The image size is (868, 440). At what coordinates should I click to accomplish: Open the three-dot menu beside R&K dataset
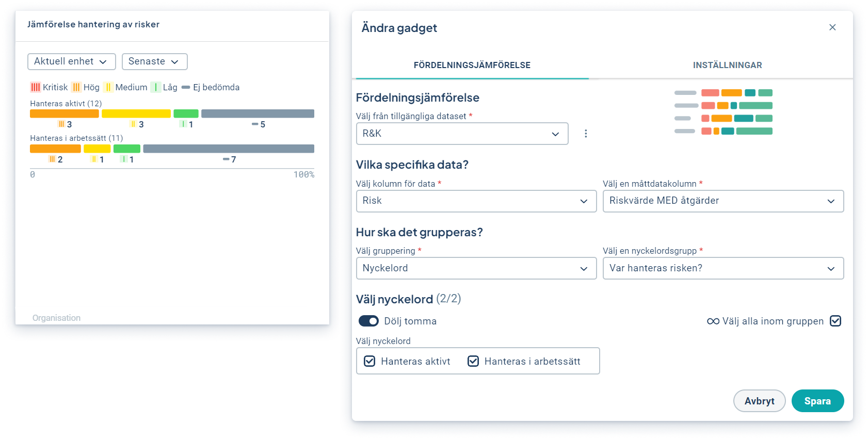[586, 134]
